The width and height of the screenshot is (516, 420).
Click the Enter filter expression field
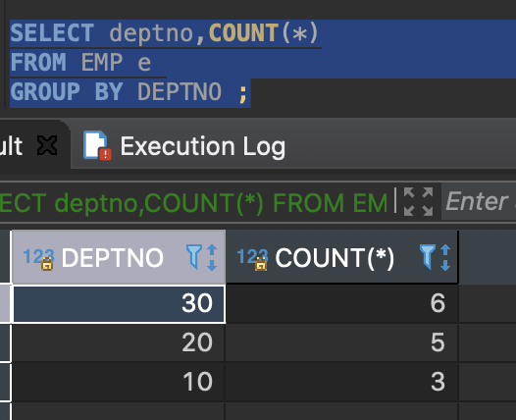click(479, 201)
